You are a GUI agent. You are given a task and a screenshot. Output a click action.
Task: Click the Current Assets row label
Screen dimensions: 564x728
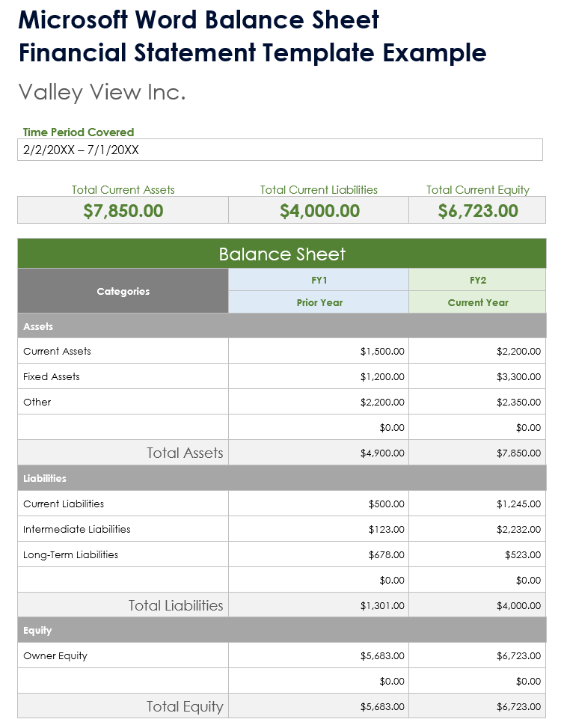tap(58, 351)
